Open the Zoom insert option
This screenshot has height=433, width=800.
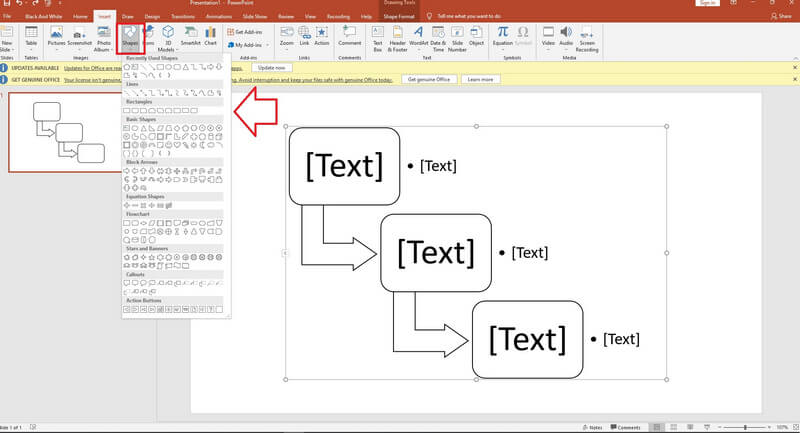(287, 37)
